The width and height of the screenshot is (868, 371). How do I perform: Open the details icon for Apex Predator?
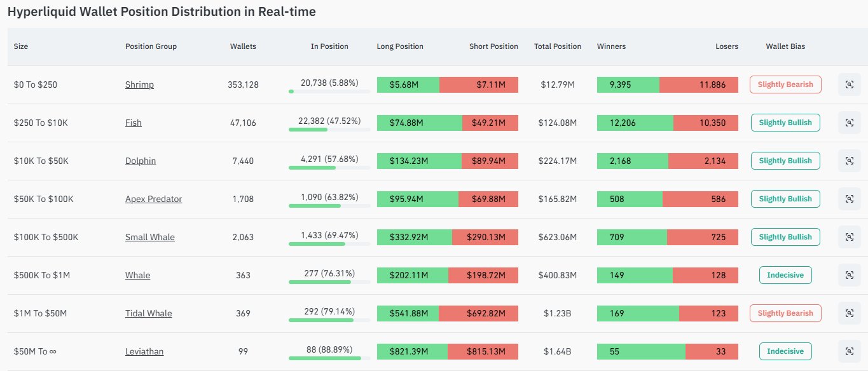pyautogui.click(x=849, y=199)
